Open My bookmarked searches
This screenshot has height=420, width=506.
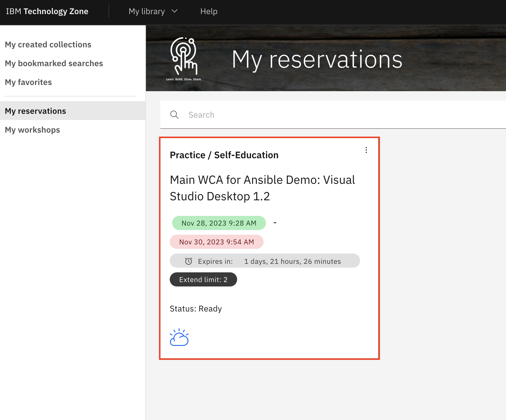coord(54,63)
